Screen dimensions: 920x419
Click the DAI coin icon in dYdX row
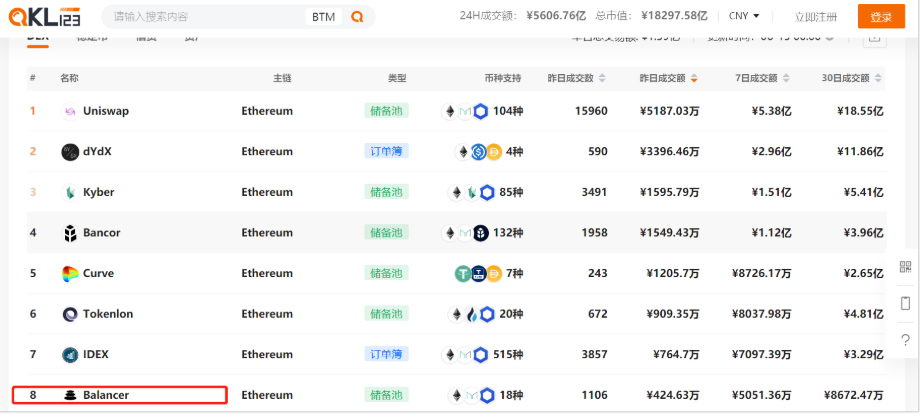coord(494,152)
